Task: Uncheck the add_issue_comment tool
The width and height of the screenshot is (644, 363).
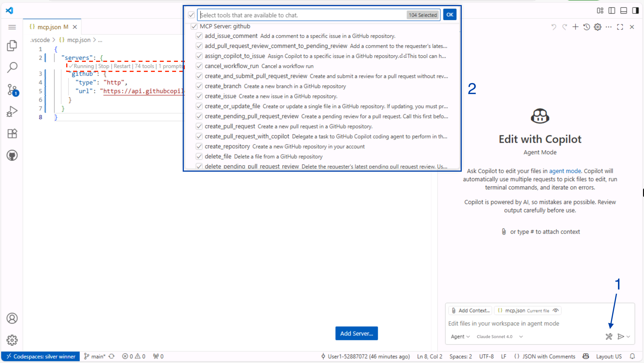Action: pos(199,36)
